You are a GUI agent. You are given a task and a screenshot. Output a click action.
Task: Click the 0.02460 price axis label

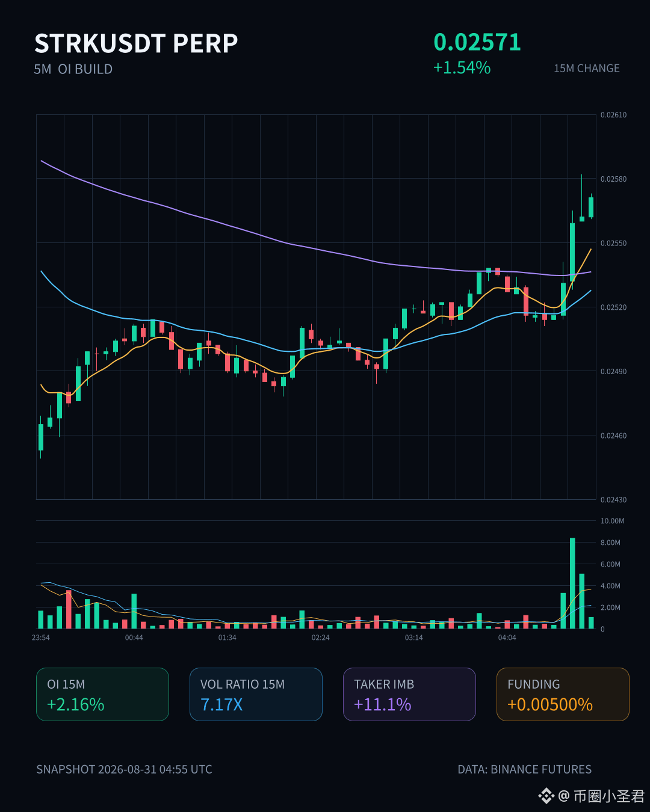tap(613, 435)
